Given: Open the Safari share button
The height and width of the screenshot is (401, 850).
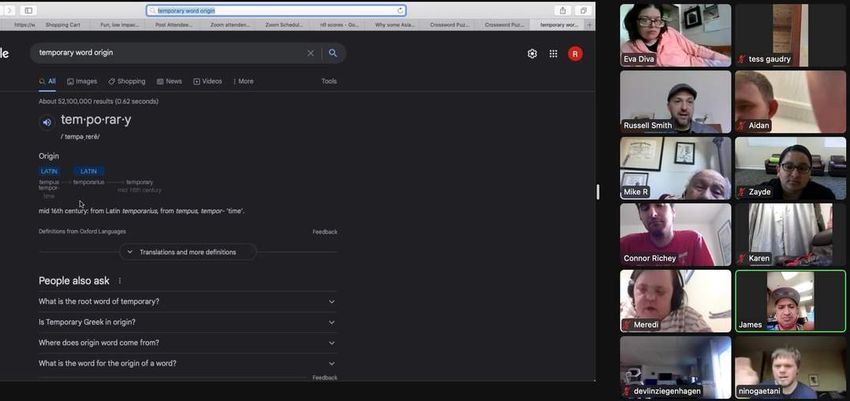Looking at the screenshot, I should (x=563, y=10).
